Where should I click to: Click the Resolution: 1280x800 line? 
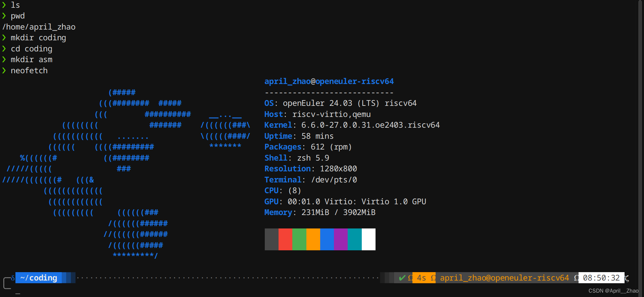point(311,169)
